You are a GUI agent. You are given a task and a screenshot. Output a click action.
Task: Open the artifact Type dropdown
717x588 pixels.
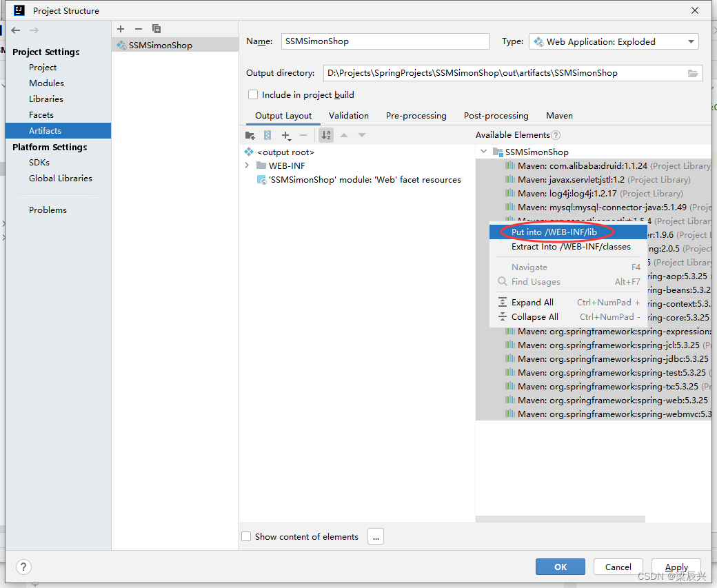coord(614,41)
